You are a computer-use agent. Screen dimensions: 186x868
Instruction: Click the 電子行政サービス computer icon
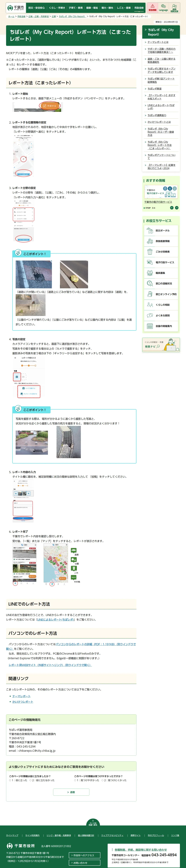[x=150, y=262]
